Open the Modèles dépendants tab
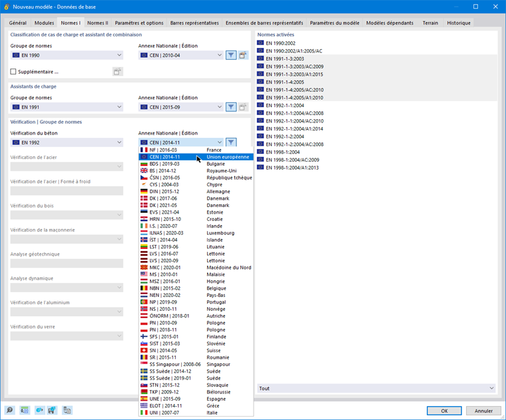Viewport: 506px width, 420px height. click(390, 23)
